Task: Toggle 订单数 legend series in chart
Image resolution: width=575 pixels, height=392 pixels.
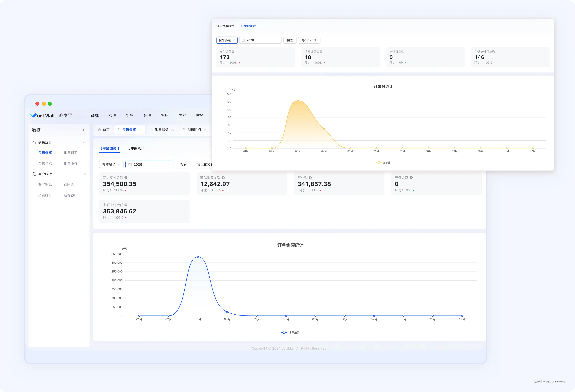Action: 383,163
